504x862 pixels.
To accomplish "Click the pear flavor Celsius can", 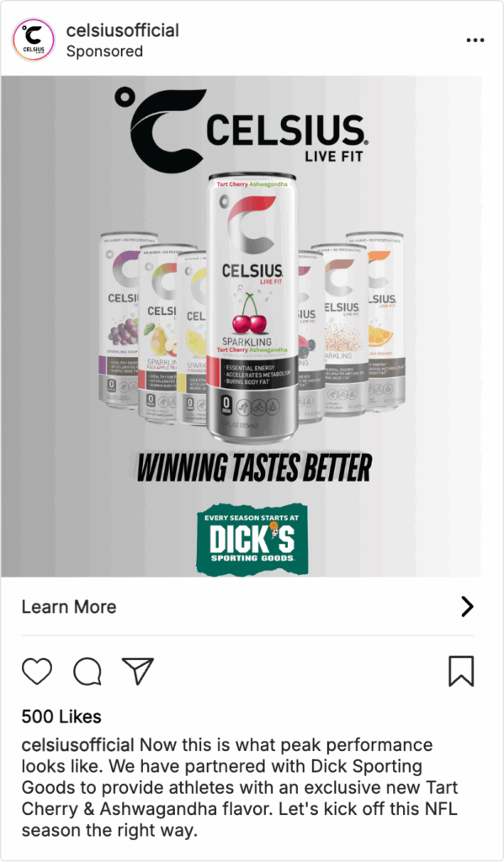I will coord(157,333).
